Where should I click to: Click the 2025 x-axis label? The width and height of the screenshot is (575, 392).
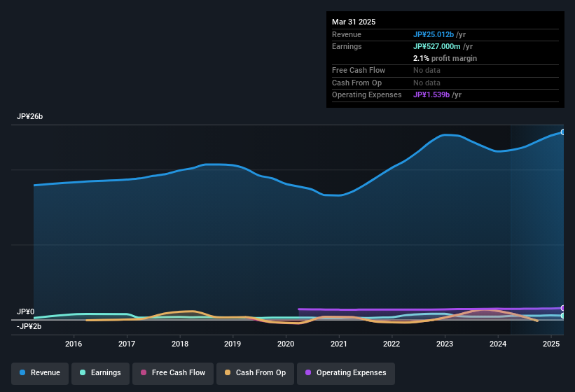551,344
